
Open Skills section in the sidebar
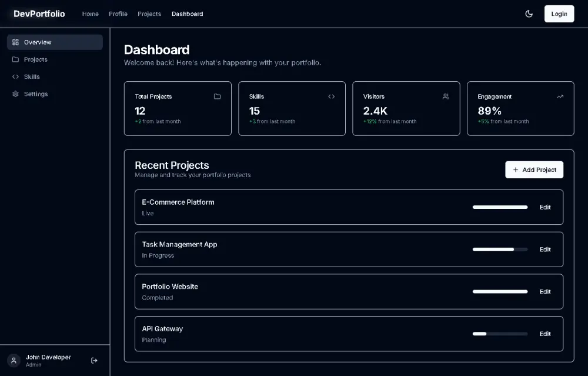point(32,76)
